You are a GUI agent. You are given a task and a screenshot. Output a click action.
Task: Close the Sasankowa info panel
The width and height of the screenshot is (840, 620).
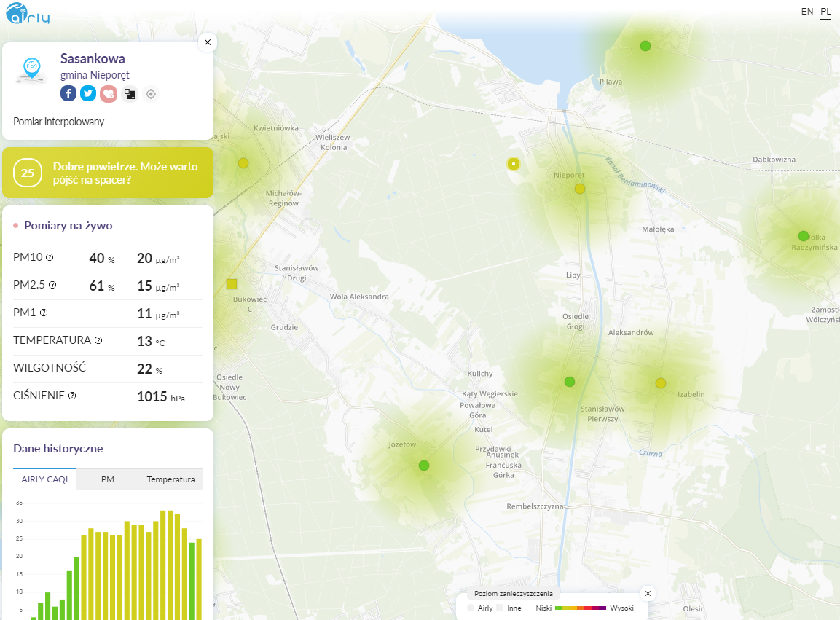pyautogui.click(x=208, y=42)
